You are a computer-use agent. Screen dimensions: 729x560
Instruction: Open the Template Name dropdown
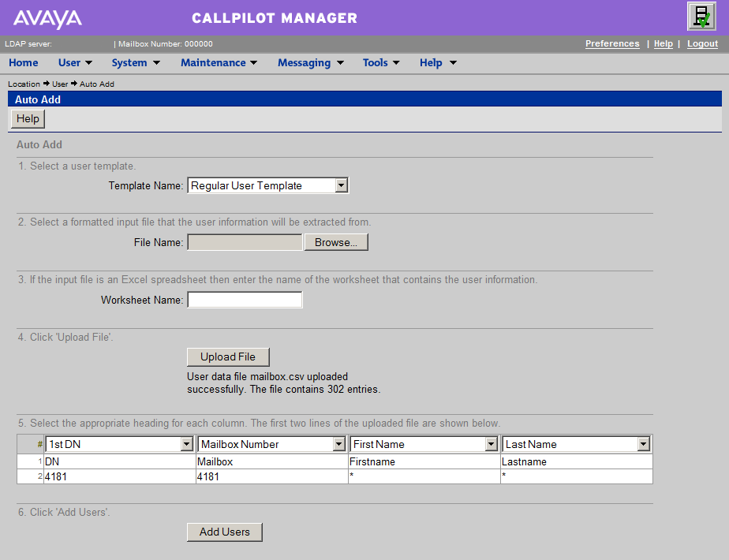(267, 185)
